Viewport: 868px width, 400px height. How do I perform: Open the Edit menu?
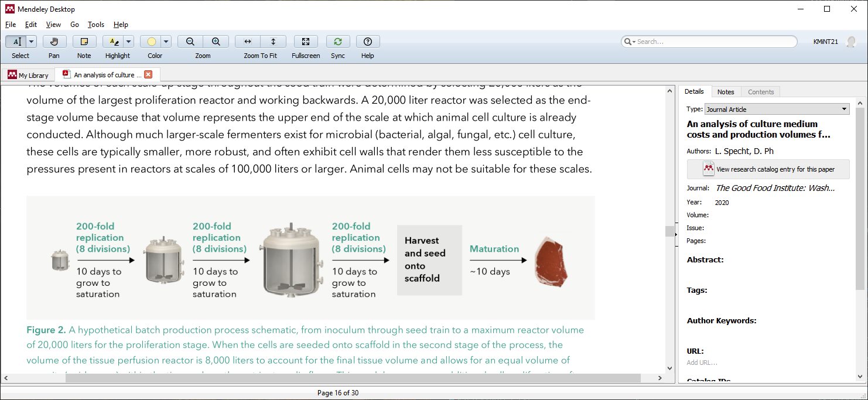(x=31, y=25)
